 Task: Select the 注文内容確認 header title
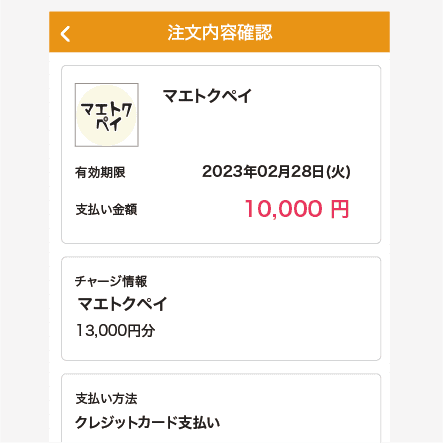(x=220, y=33)
